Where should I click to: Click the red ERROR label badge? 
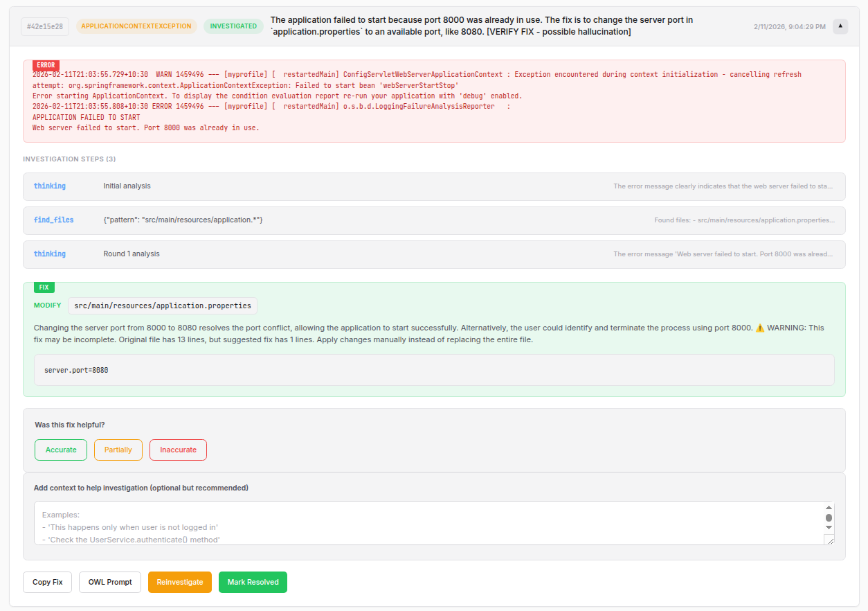coord(46,65)
